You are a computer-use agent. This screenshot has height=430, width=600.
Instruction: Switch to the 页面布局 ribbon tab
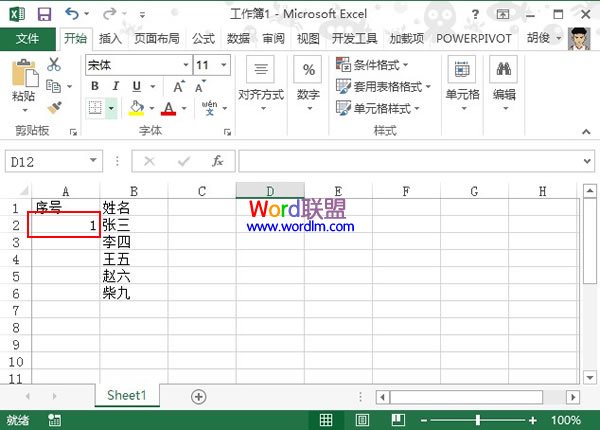click(x=157, y=39)
